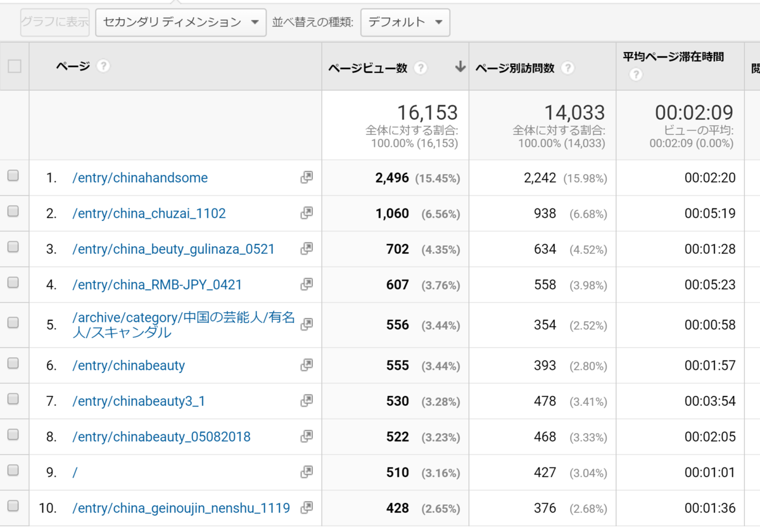Open the /entry/chinabeauty_05082018 link
The height and width of the screenshot is (532, 760).
pos(161,437)
